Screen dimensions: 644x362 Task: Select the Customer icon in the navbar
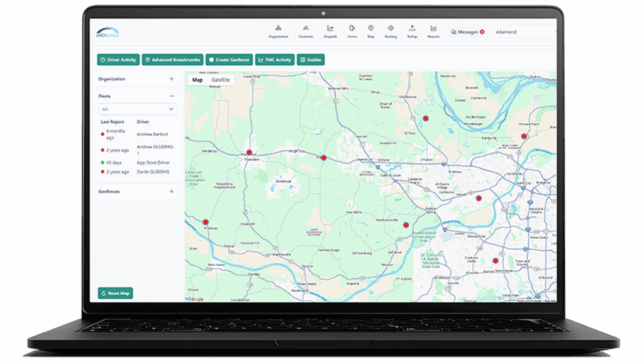coord(305,31)
